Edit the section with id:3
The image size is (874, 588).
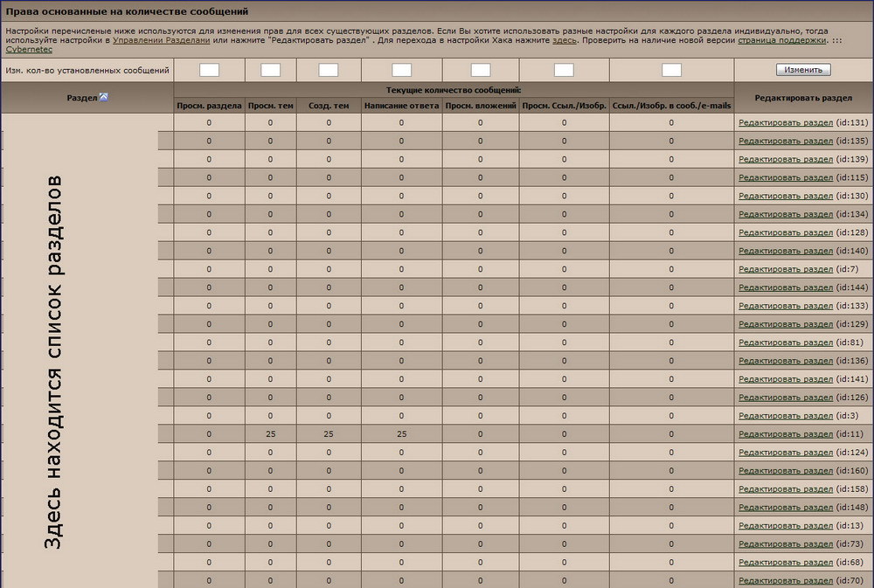point(786,416)
